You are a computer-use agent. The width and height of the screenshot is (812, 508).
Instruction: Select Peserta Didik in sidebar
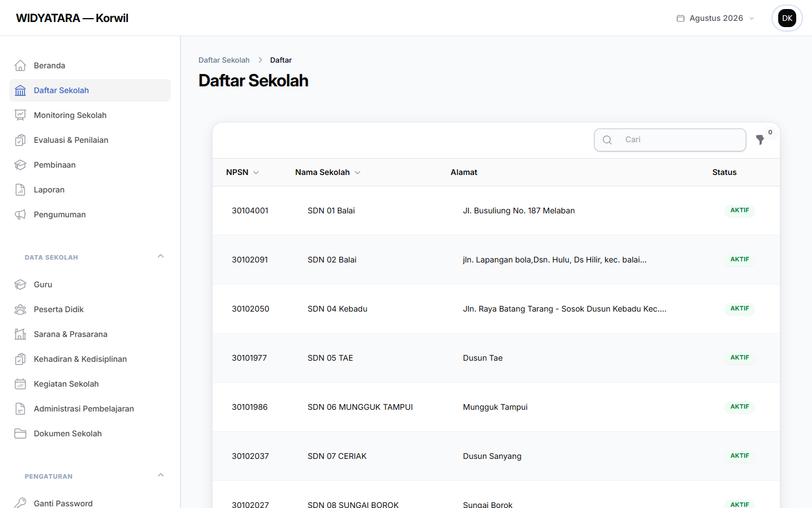coord(90,309)
